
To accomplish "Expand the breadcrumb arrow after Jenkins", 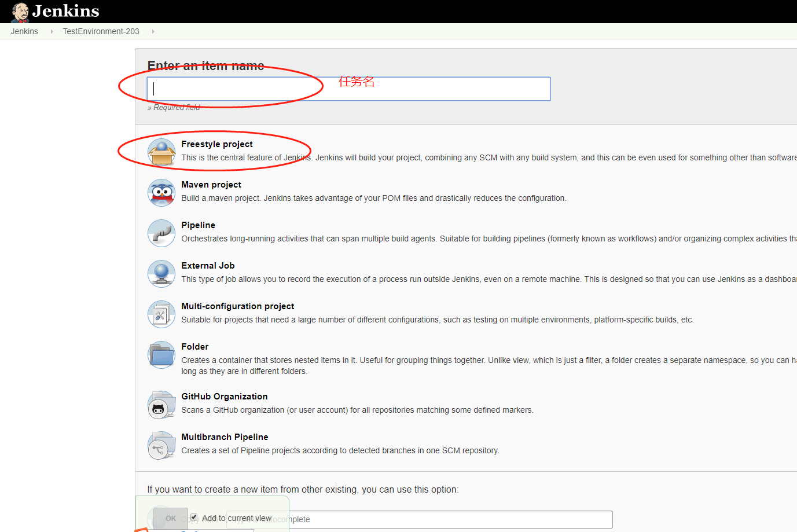I will tap(52, 31).
